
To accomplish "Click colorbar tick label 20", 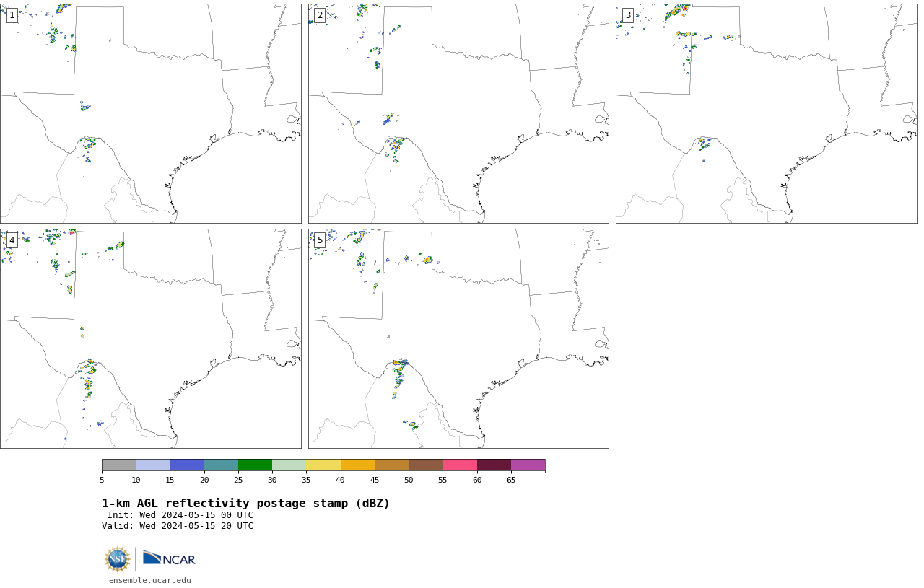I will click(204, 480).
